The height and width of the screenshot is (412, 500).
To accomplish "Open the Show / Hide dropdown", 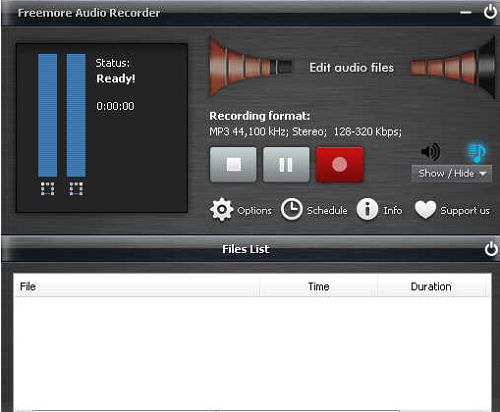I will tap(451, 174).
